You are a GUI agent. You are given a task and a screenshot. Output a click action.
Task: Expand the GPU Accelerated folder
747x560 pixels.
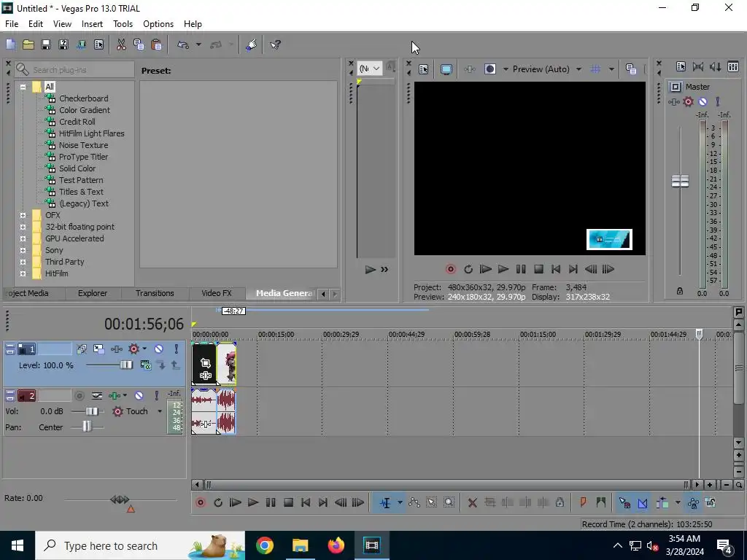coord(23,238)
